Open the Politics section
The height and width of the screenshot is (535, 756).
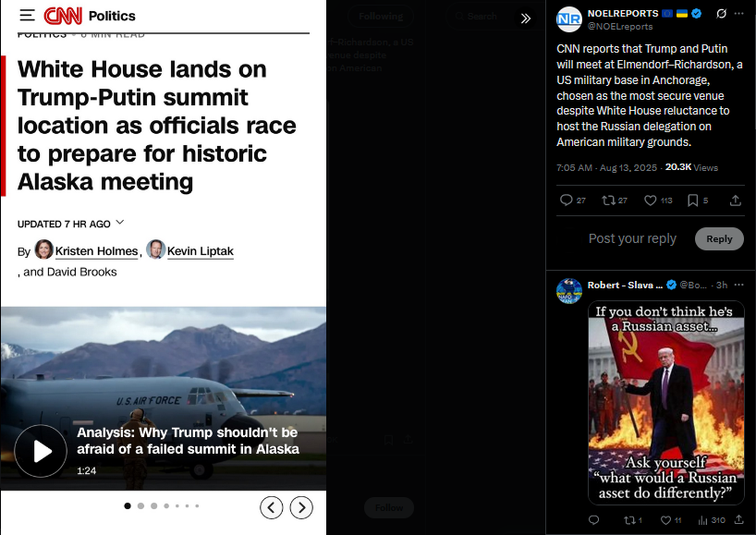pos(112,16)
